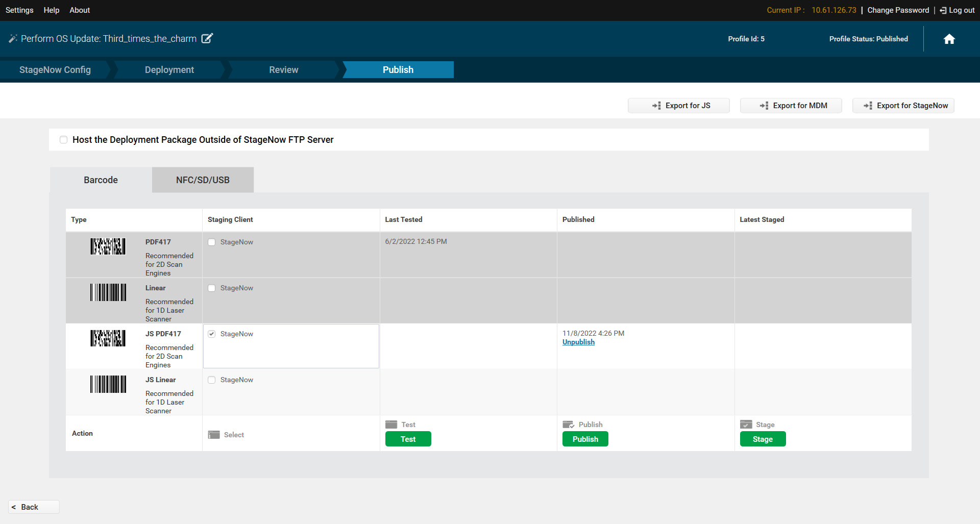Screen dimensions: 980x524
Task: Tick StageNow checkbox for JS Linear
Action: click(x=212, y=380)
